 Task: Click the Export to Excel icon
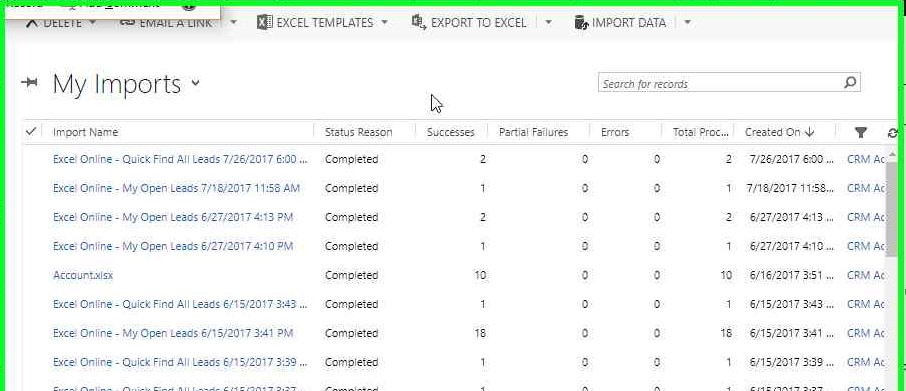pos(419,23)
